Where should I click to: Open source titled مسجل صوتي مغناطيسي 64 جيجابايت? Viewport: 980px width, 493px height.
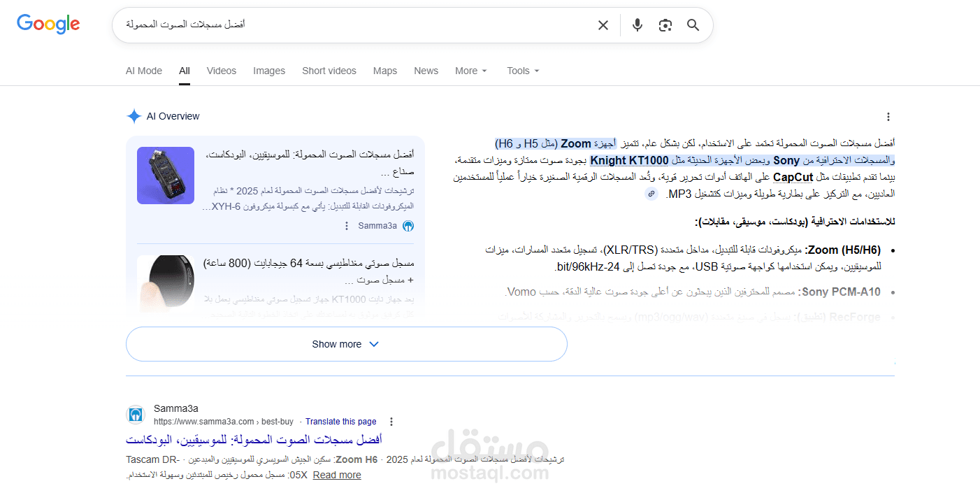309,271
